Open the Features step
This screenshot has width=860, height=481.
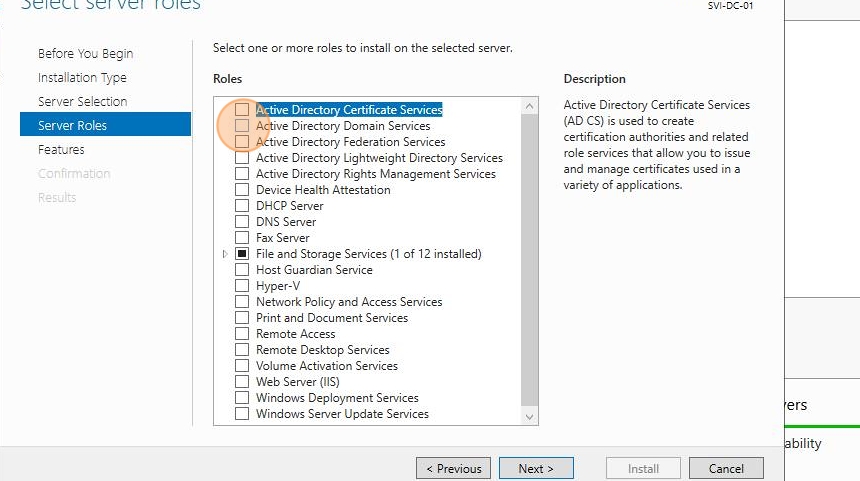click(x=61, y=150)
